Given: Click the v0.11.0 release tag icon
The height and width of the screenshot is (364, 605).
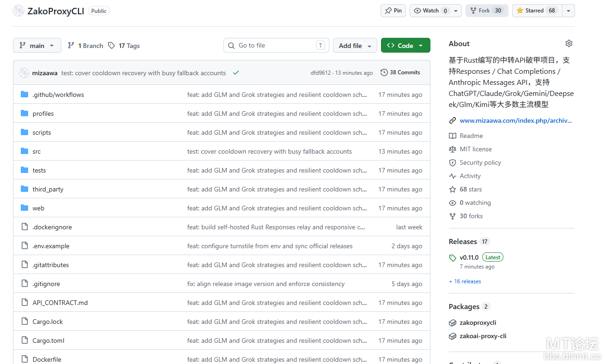Looking at the screenshot, I should [453, 258].
